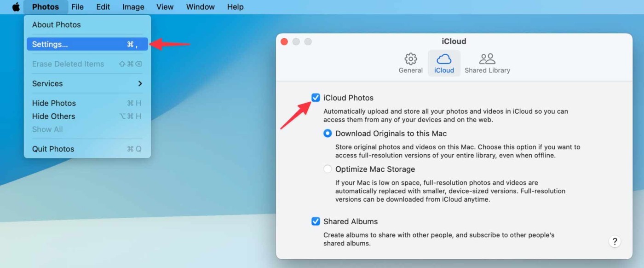Open the File menu
The width and height of the screenshot is (644, 268).
click(x=77, y=7)
